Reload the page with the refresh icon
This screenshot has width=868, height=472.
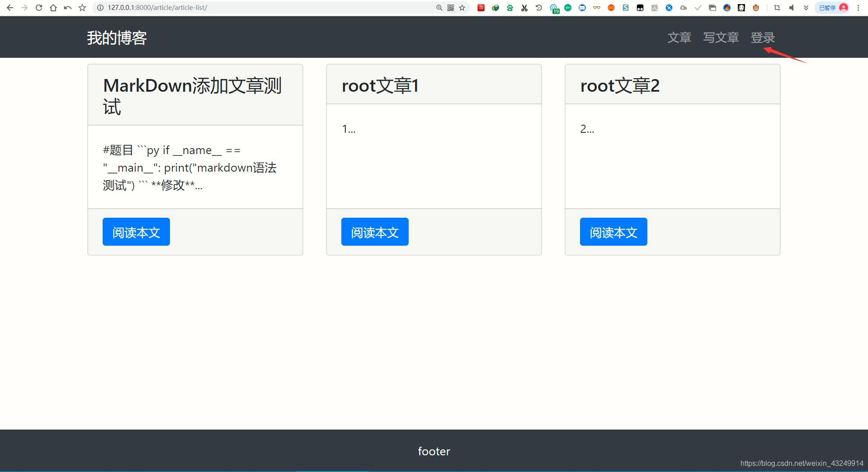click(x=39, y=8)
